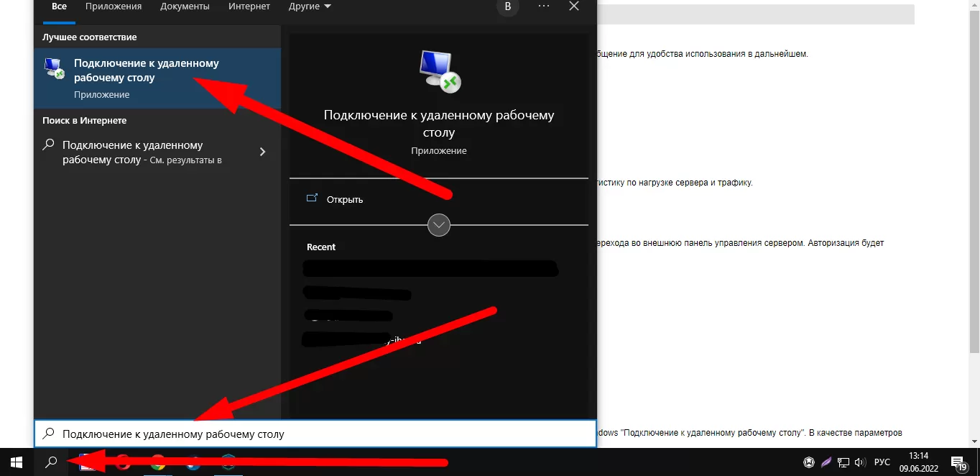Open the notification center with 19 alerts
Viewport: 980px width, 476px height.
point(958,462)
